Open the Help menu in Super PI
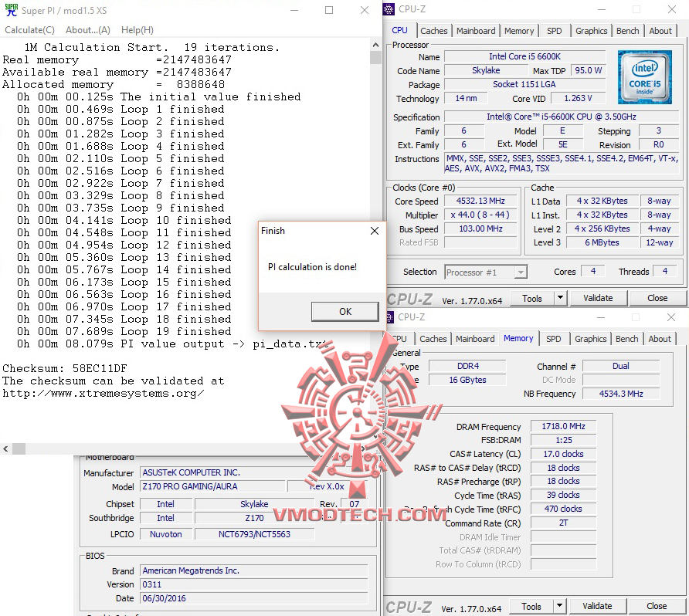 pyautogui.click(x=137, y=29)
